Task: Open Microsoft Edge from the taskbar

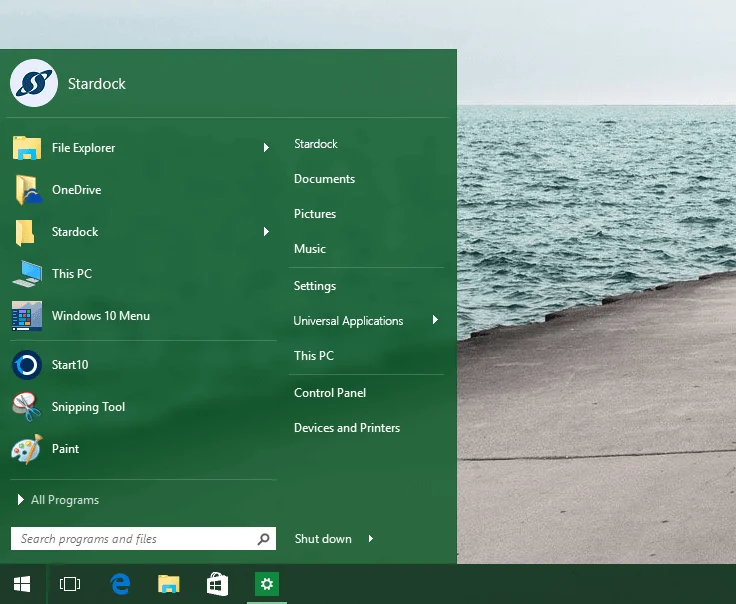Action: (120, 584)
